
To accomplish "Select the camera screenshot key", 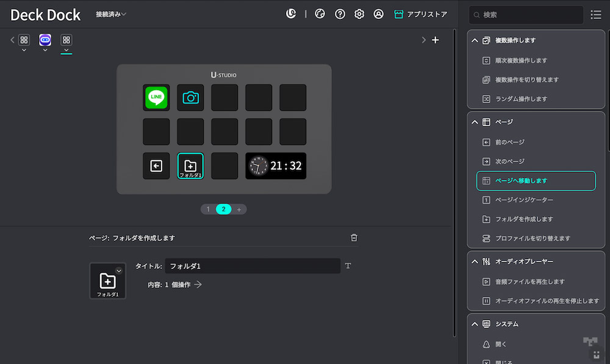I will (190, 98).
